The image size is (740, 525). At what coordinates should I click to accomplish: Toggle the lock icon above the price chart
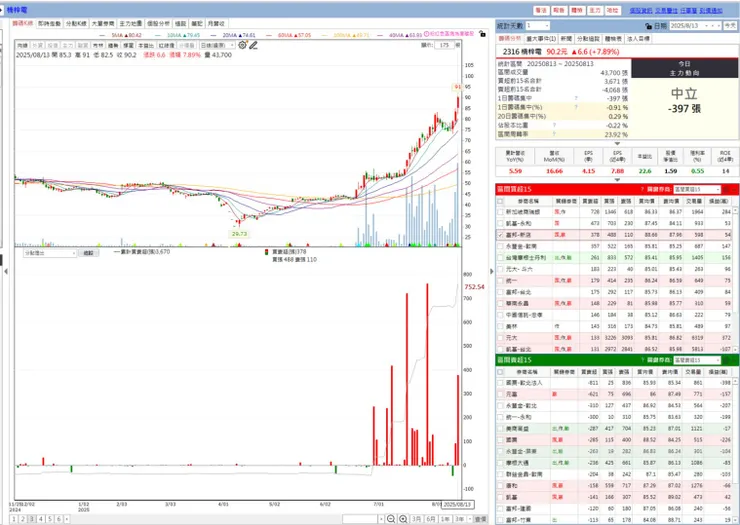[x=482, y=34]
